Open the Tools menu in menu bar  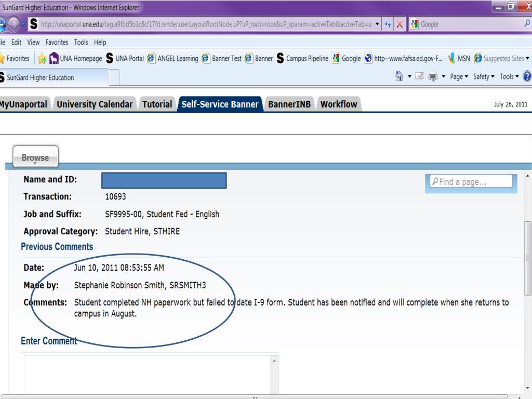click(81, 43)
